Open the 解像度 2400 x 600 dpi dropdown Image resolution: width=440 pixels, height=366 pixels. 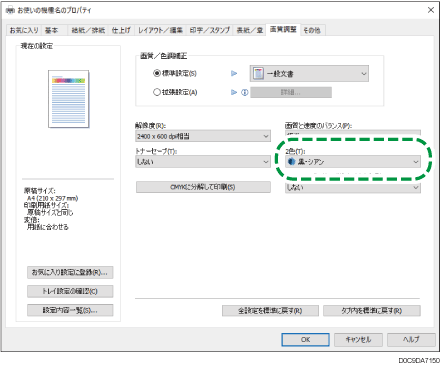(x=203, y=136)
